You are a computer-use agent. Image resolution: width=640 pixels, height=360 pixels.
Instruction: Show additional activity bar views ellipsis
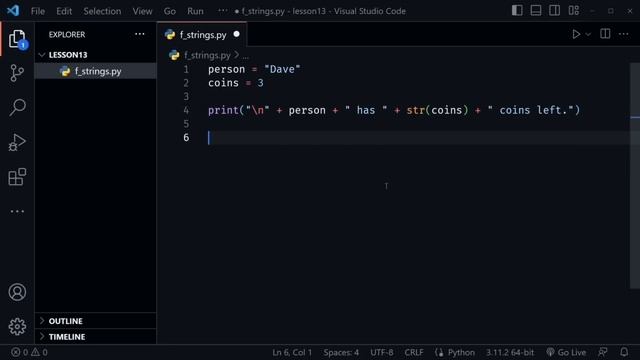[17, 211]
